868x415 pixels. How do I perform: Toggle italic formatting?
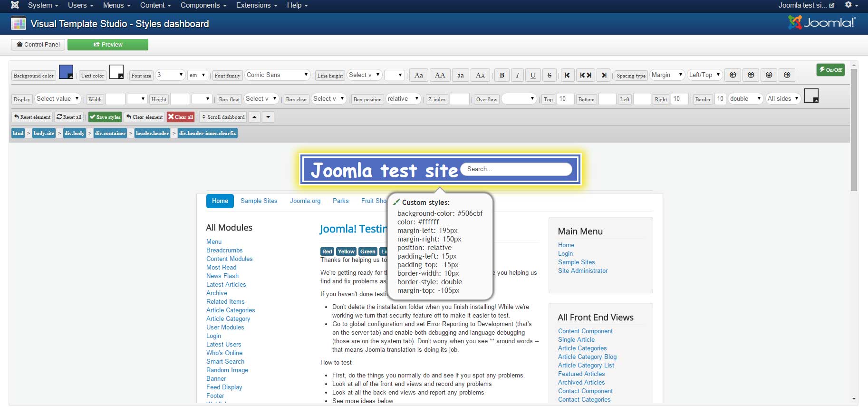(x=518, y=75)
